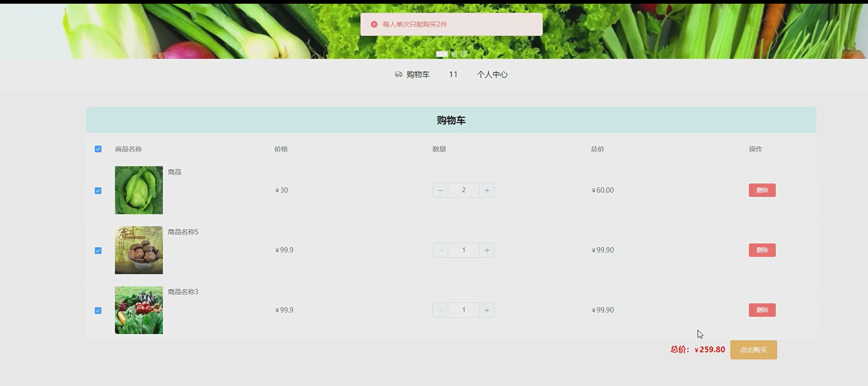
Task: Open the 个人中心 menu item
Action: pos(492,75)
